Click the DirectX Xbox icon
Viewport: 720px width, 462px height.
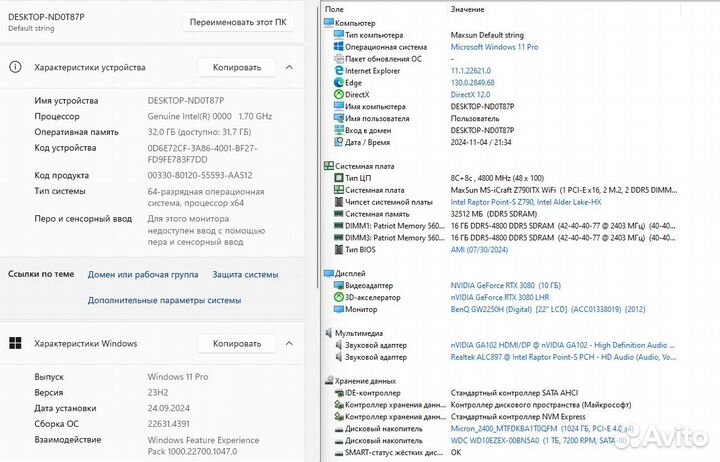tap(339, 94)
